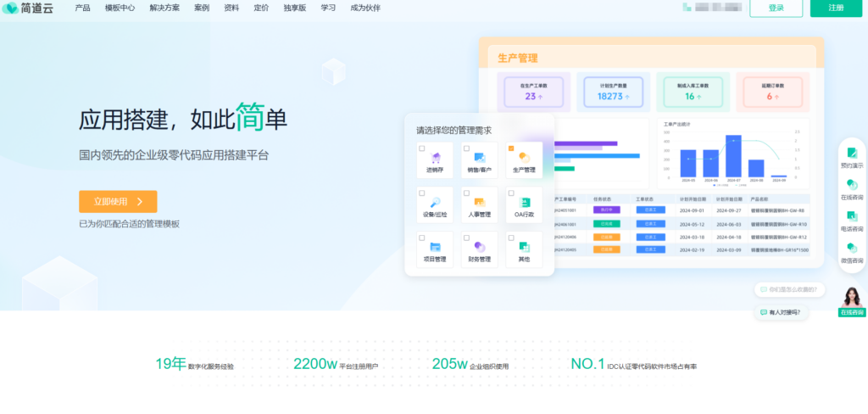Screen dimensions: 868x414
Task: Click the arrow on 立即使用 button
Action: (x=140, y=202)
